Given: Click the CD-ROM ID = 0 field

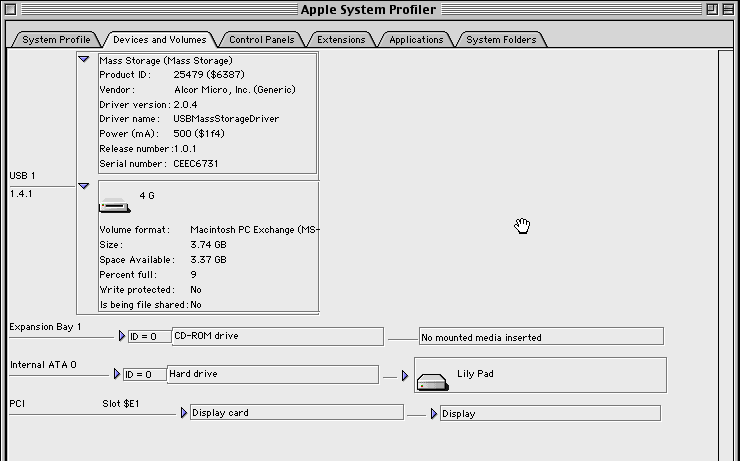Looking at the screenshot, I should click(x=150, y=336).
